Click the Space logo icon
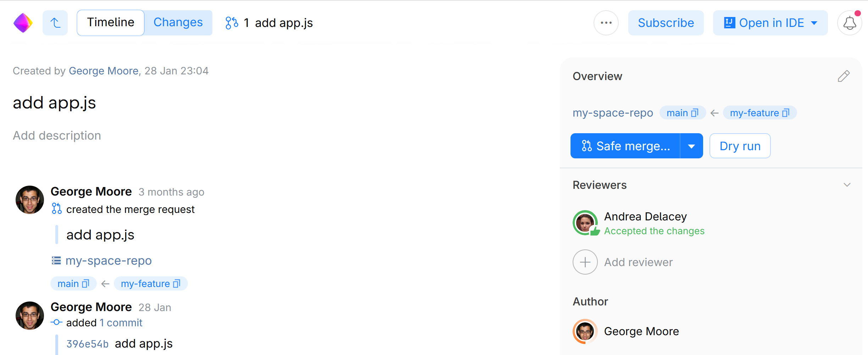 click(23, 23)
